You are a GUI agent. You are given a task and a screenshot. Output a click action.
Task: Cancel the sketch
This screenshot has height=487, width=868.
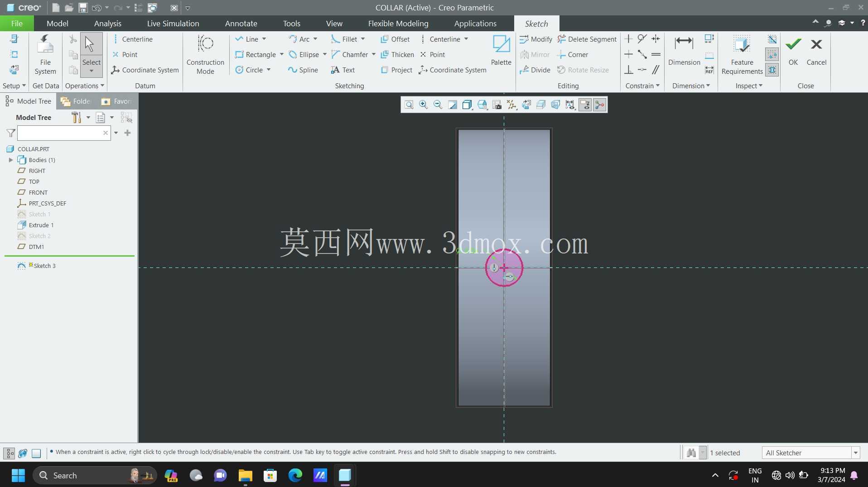[816, 50]
